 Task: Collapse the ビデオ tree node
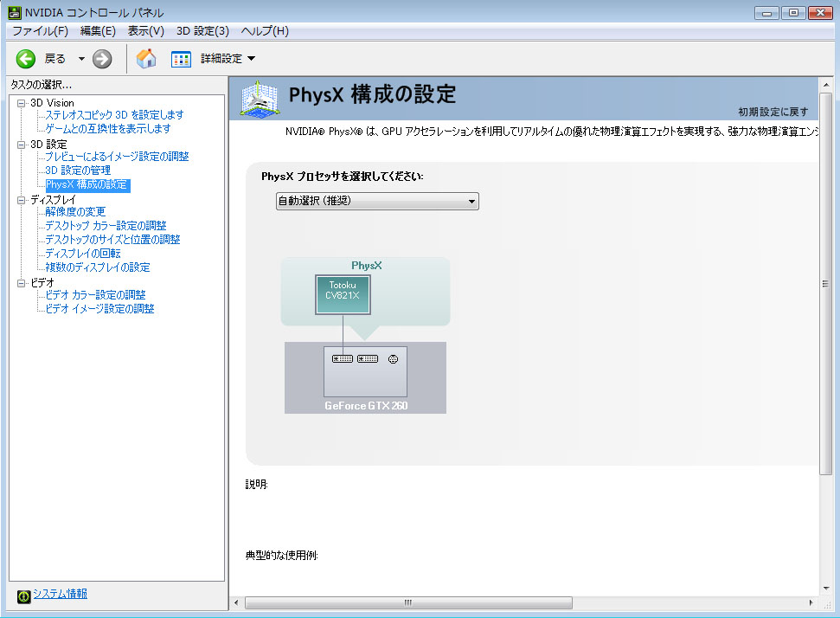(22, 283)
